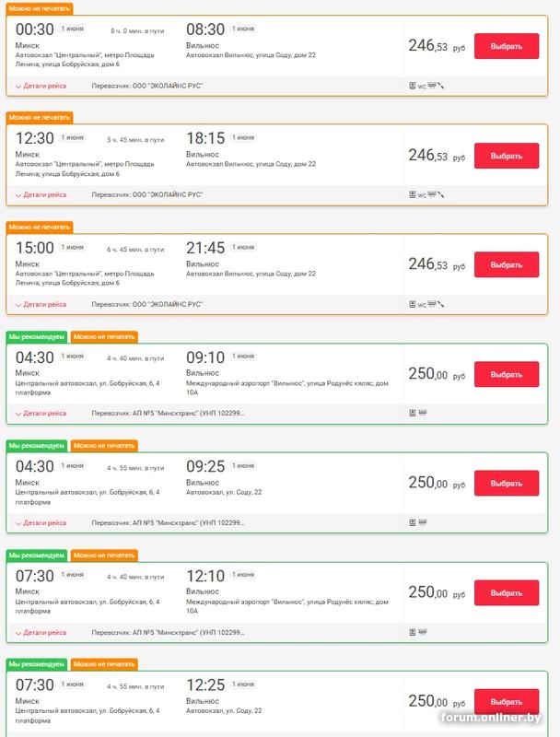The width and height of the screenshot is (560, 737).
Task: Click air conditioner icon on the 00:30 trip
Action: click(432, 86)
